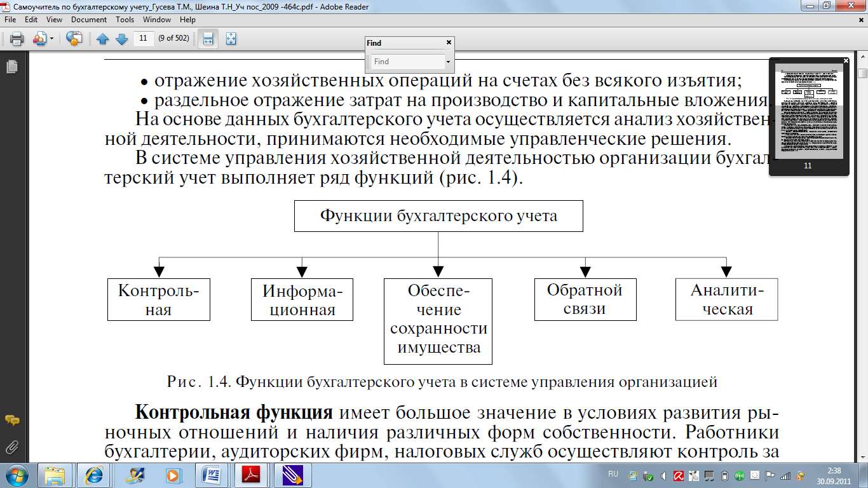
Task: Open the Pages panel in sidebar
Action: [x=11, y=66]
